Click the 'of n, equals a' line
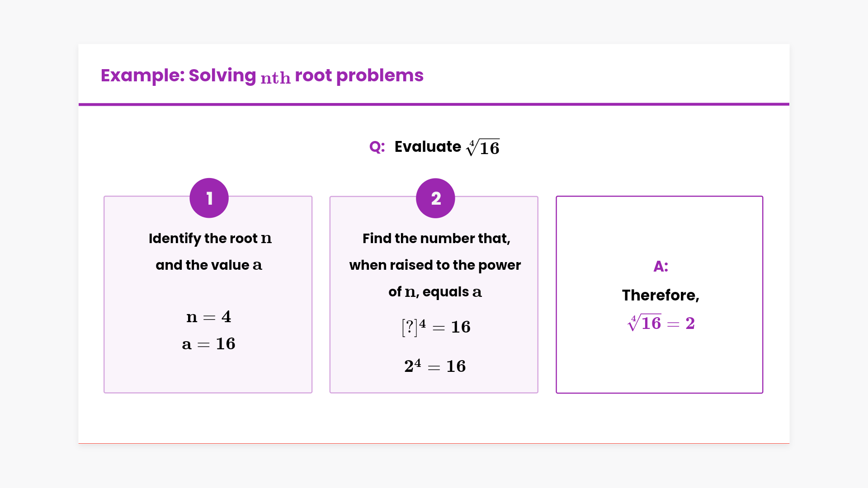The width and height of the screenshot is (868, 488). (x=435, y=292)
